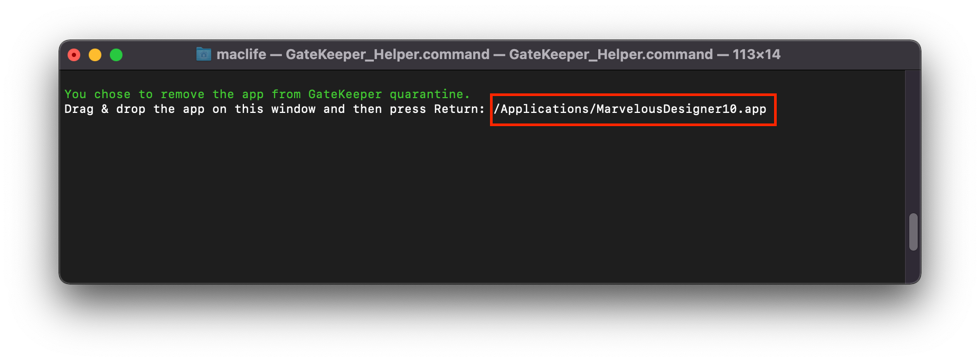Click first "GateKeeper_Helper.command" in title bar
This screenshot has height=362, width=980.
[388, 54]
